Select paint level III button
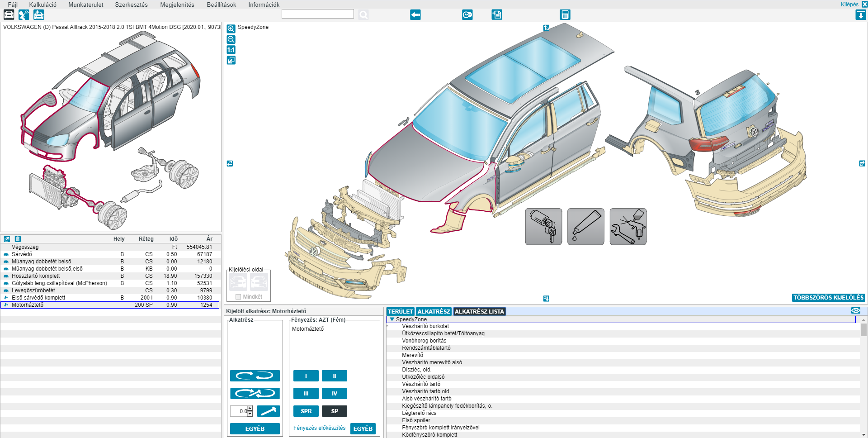868x438 pixels. coord(306,393)
